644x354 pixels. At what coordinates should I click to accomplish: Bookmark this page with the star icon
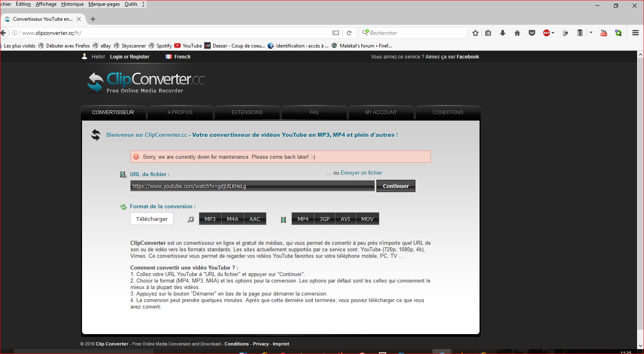pos(475,33)
